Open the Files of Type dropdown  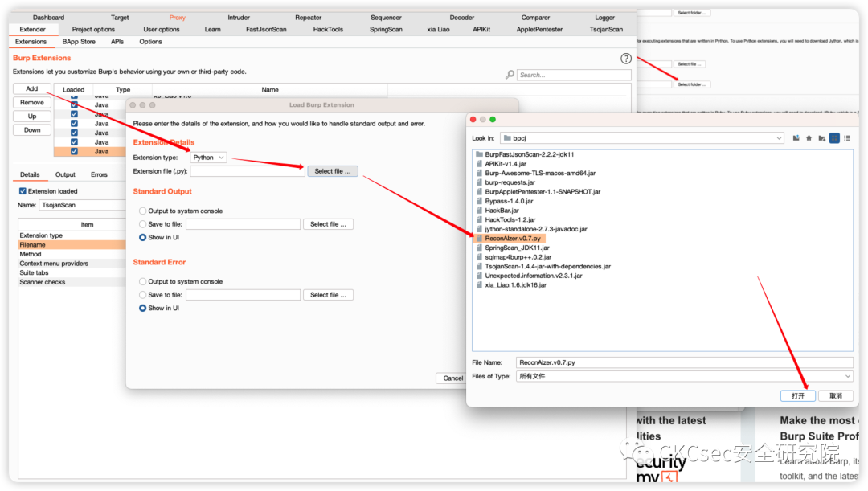pyautogui.click(x=684, y=376)
